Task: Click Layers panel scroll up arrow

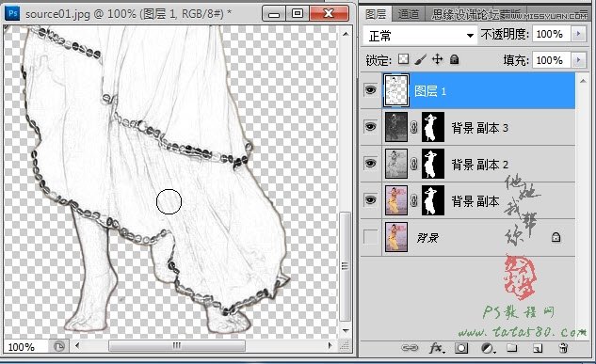Action: click(583, 81)
